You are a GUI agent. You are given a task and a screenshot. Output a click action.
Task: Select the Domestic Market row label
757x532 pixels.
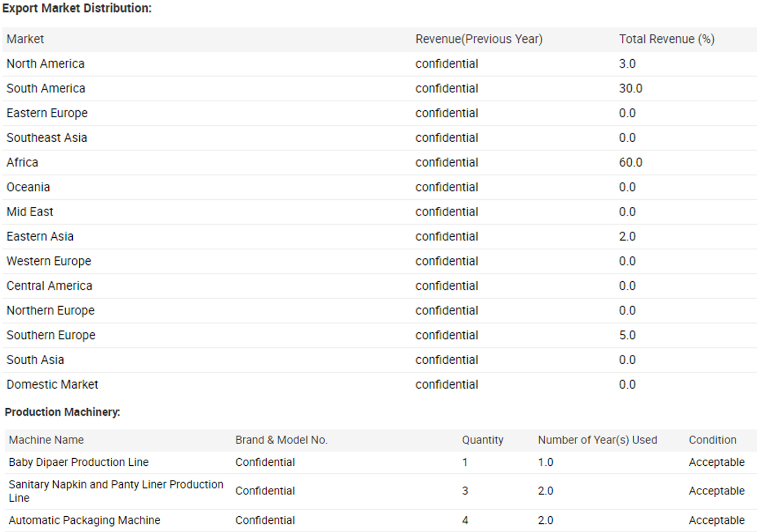52,384
